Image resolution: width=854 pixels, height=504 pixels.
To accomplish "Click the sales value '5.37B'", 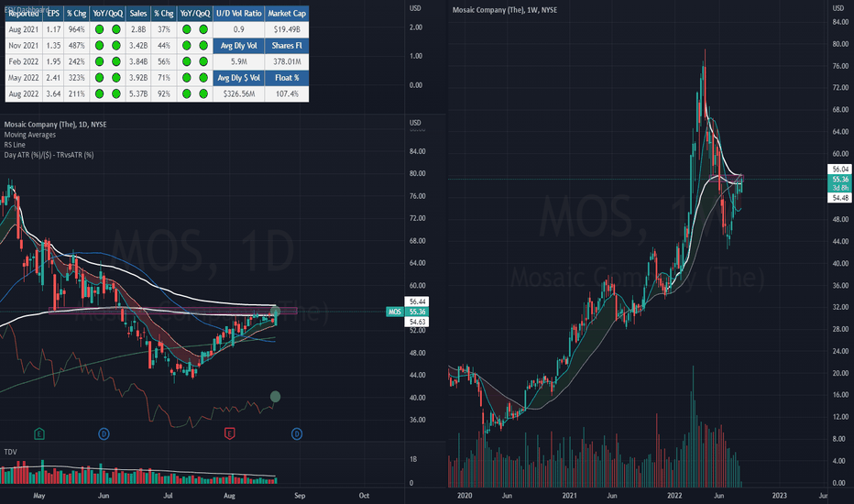I will (137, 93).
